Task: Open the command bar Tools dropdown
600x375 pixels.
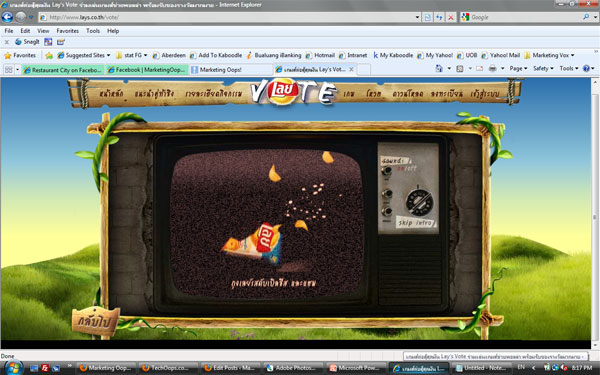Action: tap(569, 68)
